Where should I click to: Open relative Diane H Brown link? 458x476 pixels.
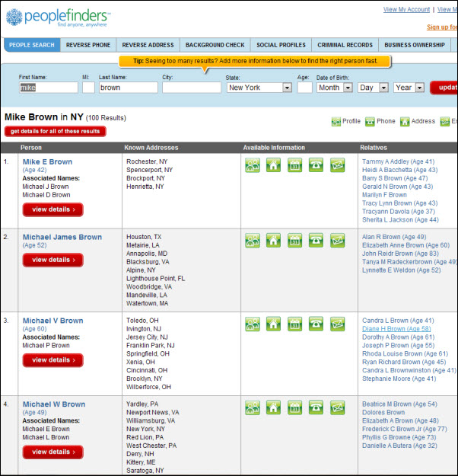396,329
